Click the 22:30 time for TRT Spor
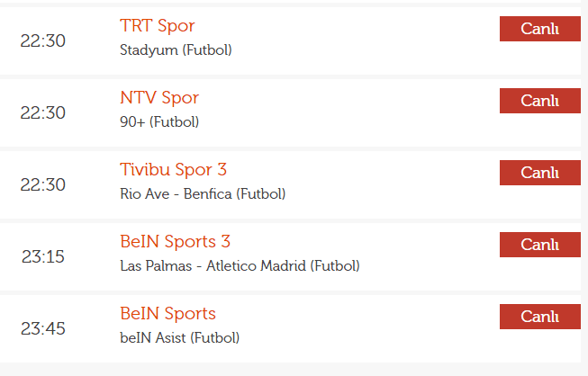This screenshot has width=588, height=376. tap(42, 40)
